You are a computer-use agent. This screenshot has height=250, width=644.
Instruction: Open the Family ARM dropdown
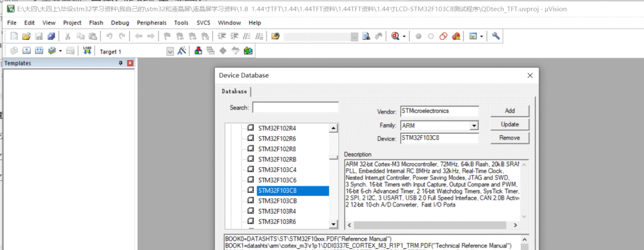click(475, 126)
